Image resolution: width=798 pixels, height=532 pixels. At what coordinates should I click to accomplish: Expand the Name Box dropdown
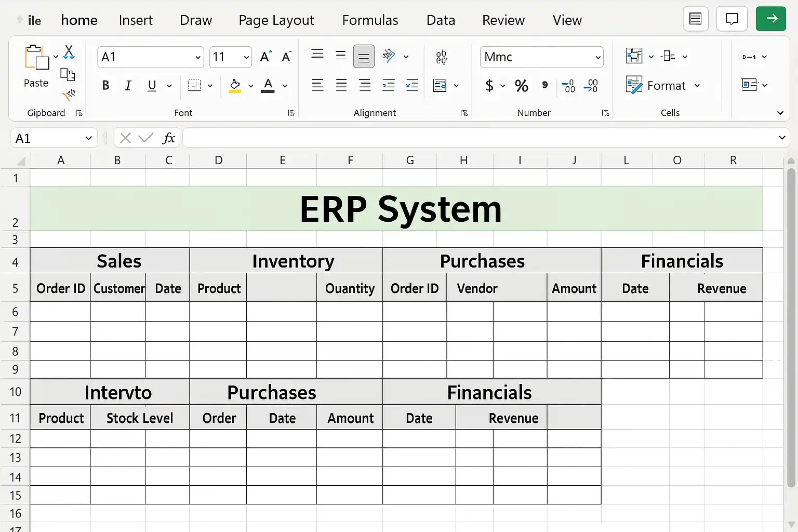coord(88,138)
